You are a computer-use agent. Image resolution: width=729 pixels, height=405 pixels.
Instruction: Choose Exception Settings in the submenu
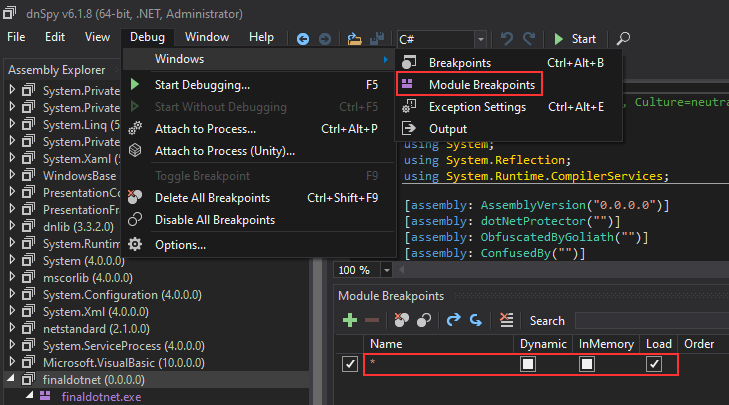[477, 107]
